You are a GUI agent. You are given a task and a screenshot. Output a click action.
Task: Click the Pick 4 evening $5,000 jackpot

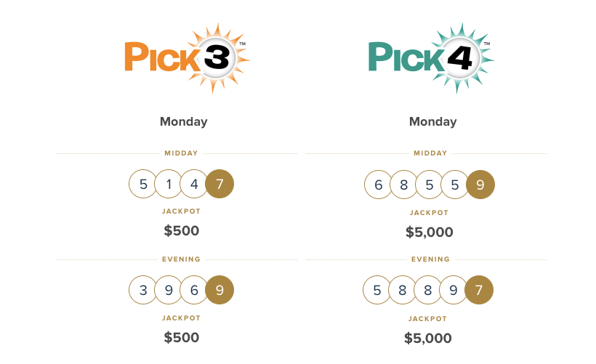click(x=427, y=338)
